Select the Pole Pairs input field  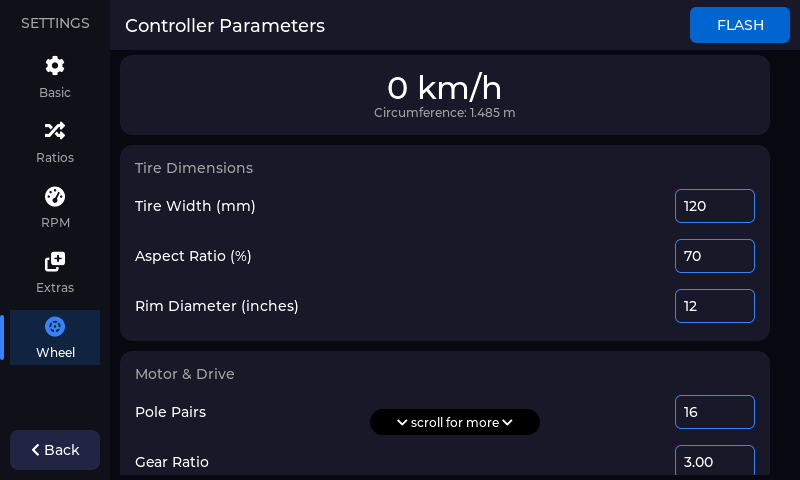[714, 412]
